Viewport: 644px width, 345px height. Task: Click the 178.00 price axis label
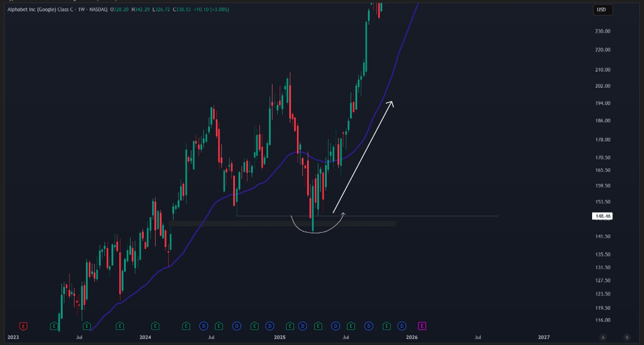[x=602, y=140]
